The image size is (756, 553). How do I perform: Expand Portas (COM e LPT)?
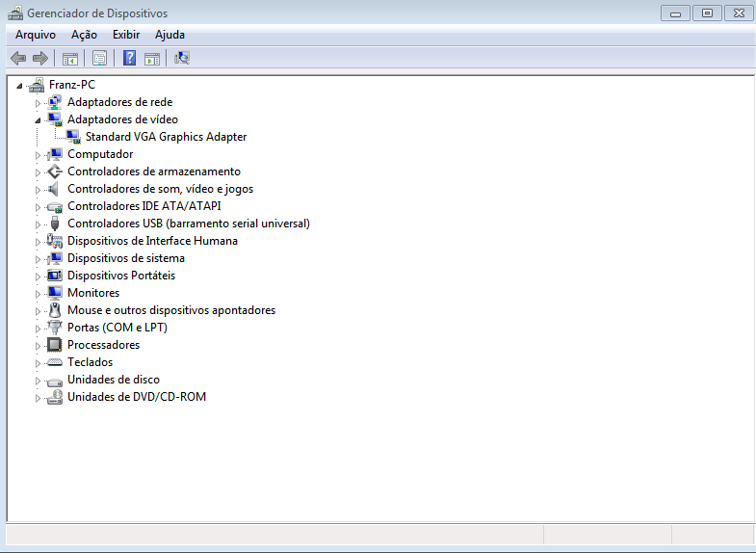(x=38, y=329)
